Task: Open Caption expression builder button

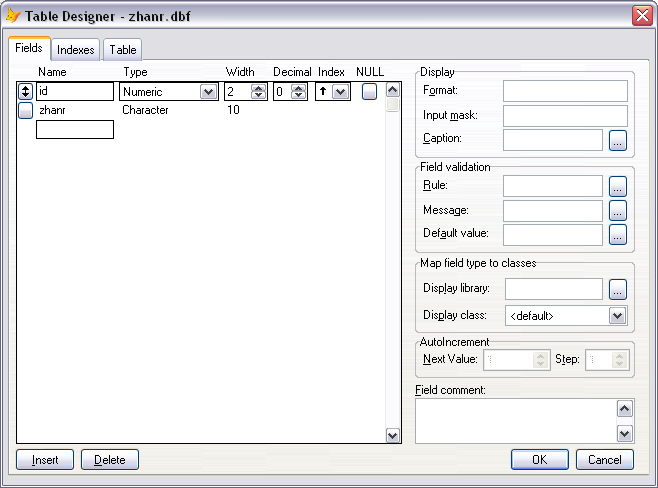Action: (x=617, y=140)
